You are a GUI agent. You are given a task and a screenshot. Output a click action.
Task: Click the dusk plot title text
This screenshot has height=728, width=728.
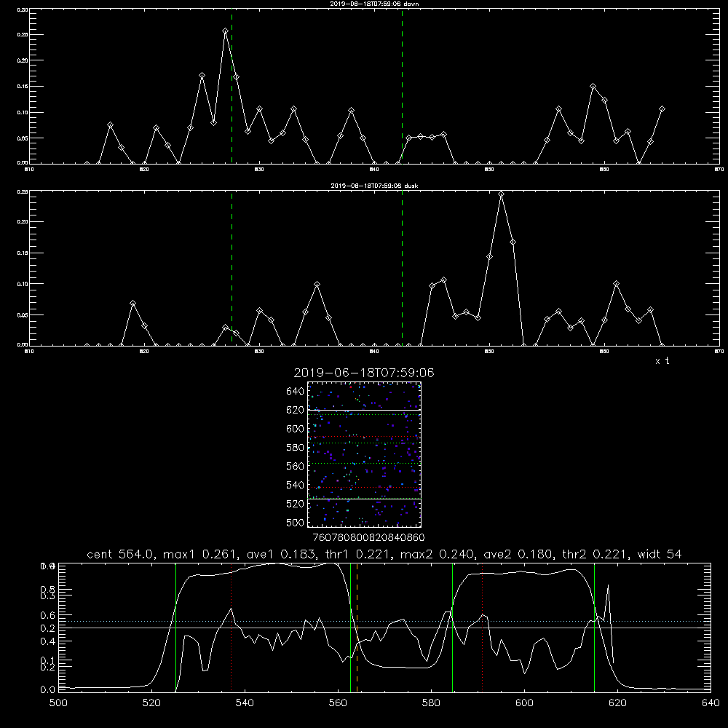[374, 186]
